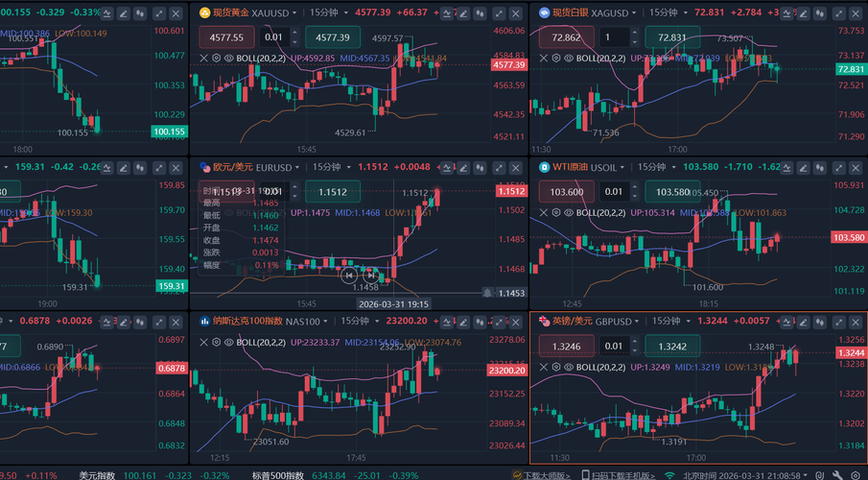Click the 1.3242 buy price button for GBPUSD
868x480 pixels.
click(x=670, y=346)
